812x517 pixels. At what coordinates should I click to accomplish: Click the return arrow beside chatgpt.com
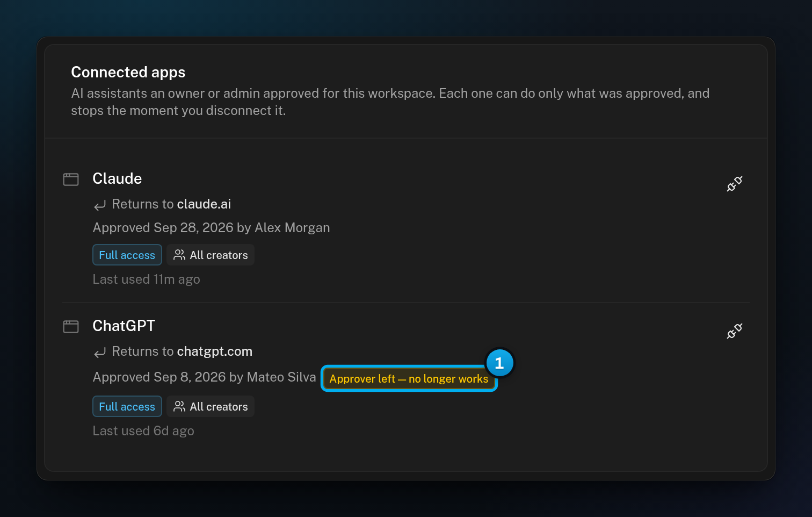tap(100, 353)
